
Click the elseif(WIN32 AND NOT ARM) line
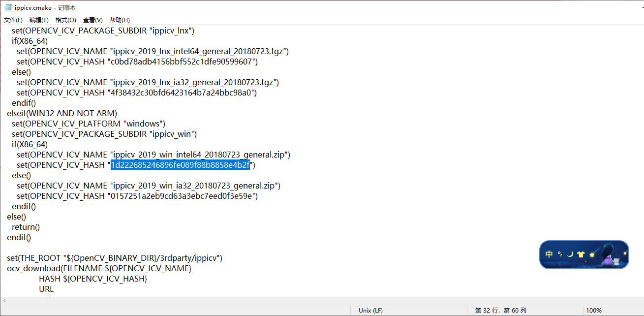coord(62,113)
